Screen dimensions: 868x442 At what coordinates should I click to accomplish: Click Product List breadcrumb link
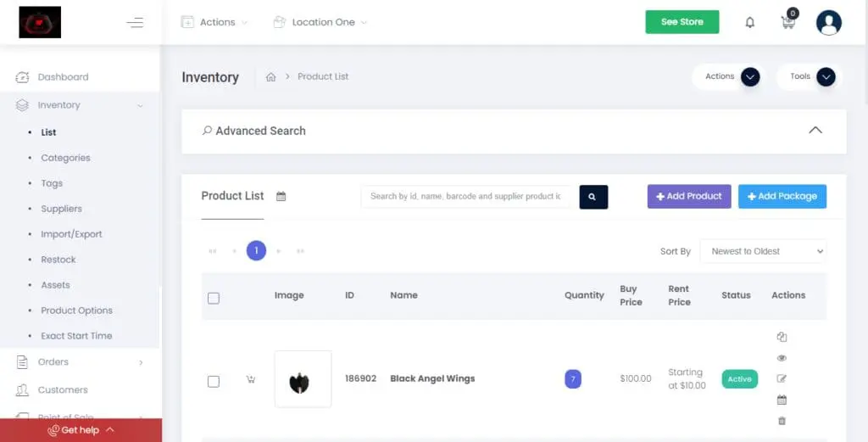tap(323, 76)
